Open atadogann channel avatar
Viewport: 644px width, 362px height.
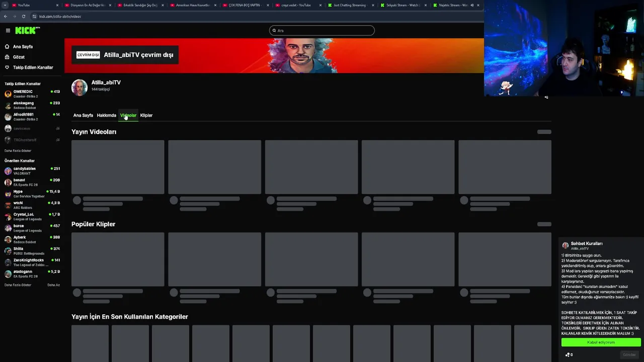[x=8, y=274]
